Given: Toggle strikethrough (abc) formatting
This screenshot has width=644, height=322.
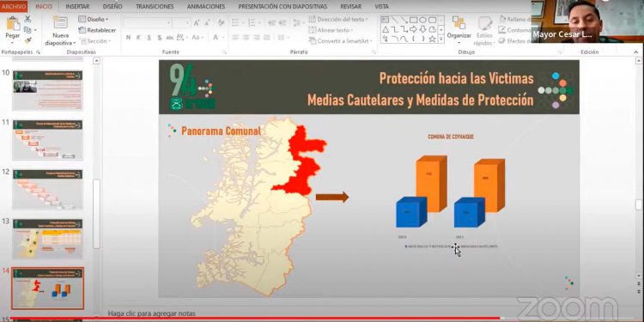Looking at the screenshot, I should tap(170, 38).
